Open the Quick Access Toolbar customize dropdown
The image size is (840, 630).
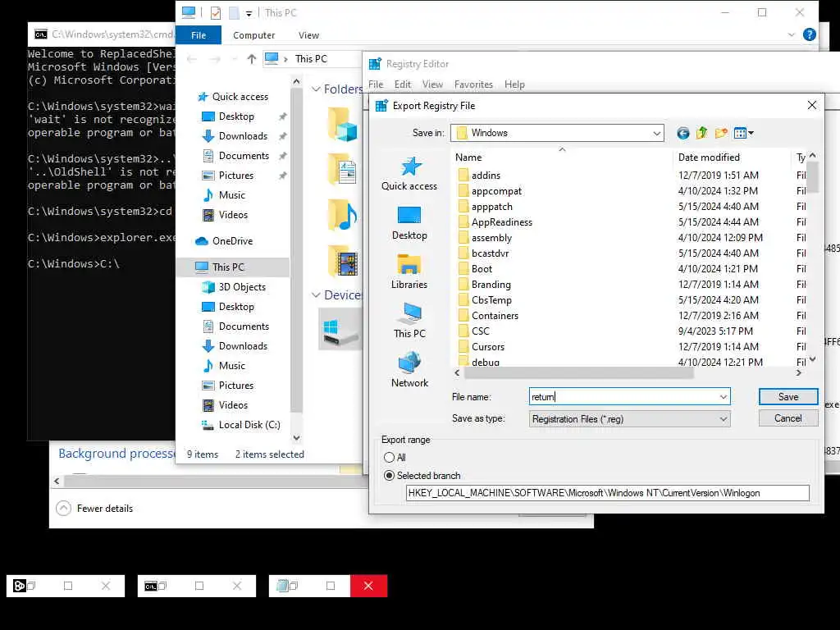(x=249, y=14)
